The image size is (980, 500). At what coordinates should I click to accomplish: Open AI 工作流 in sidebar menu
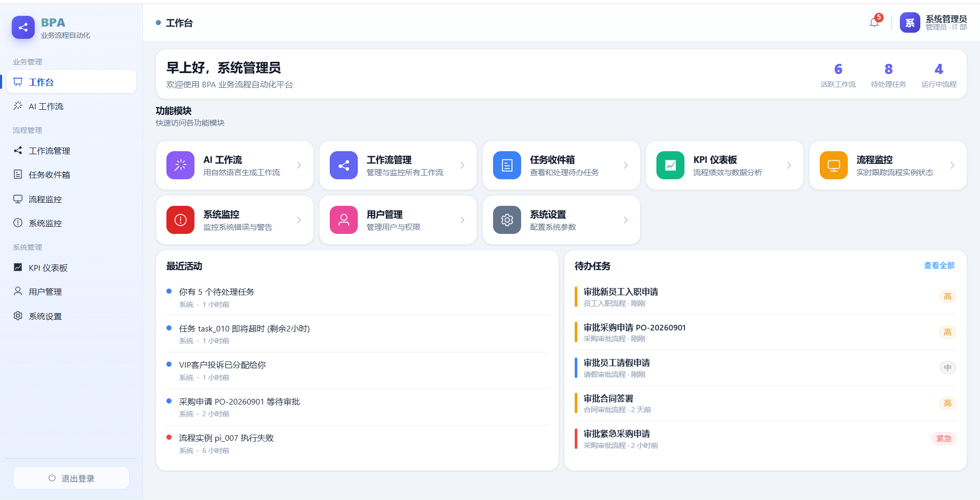click(71, 106)
